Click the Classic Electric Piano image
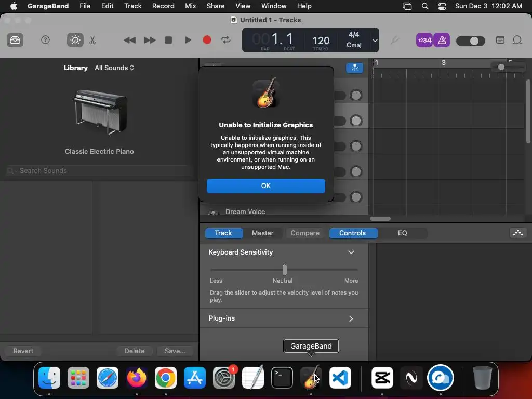The width and height of the screenshot is (532, 399). 99,112
